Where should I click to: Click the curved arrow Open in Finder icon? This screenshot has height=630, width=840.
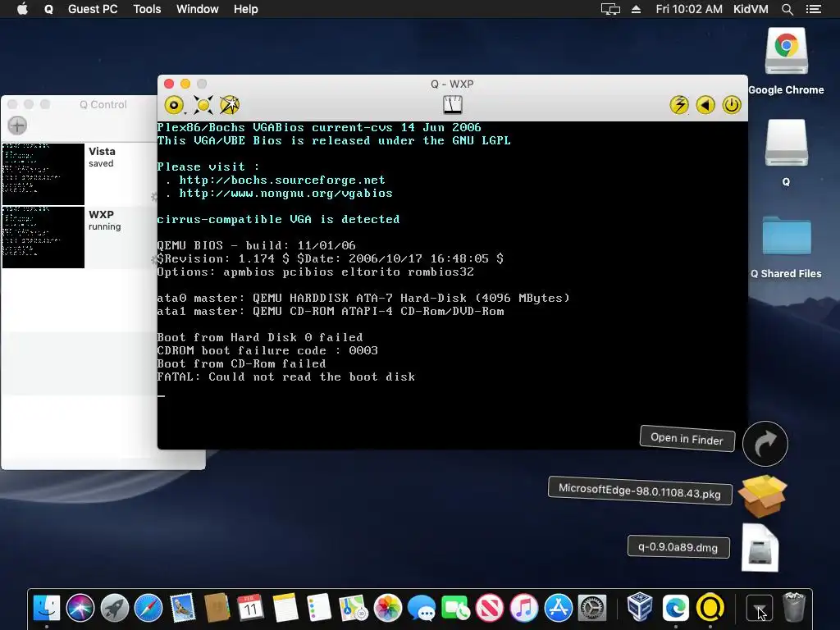coord(765,444)
